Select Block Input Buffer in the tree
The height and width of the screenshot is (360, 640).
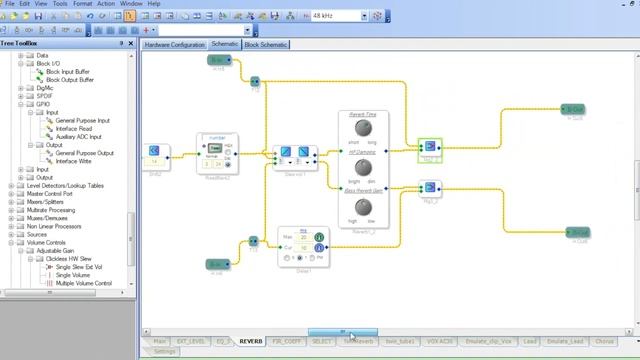68,72
